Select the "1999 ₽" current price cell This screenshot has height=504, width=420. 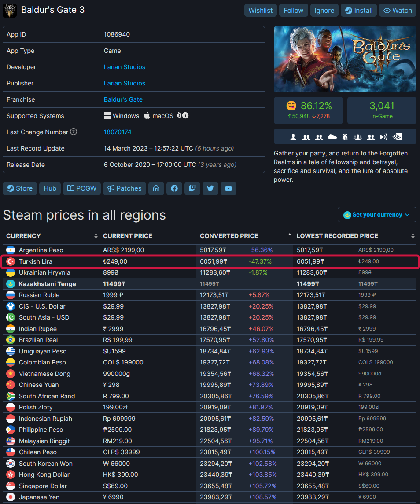[113, 295]
